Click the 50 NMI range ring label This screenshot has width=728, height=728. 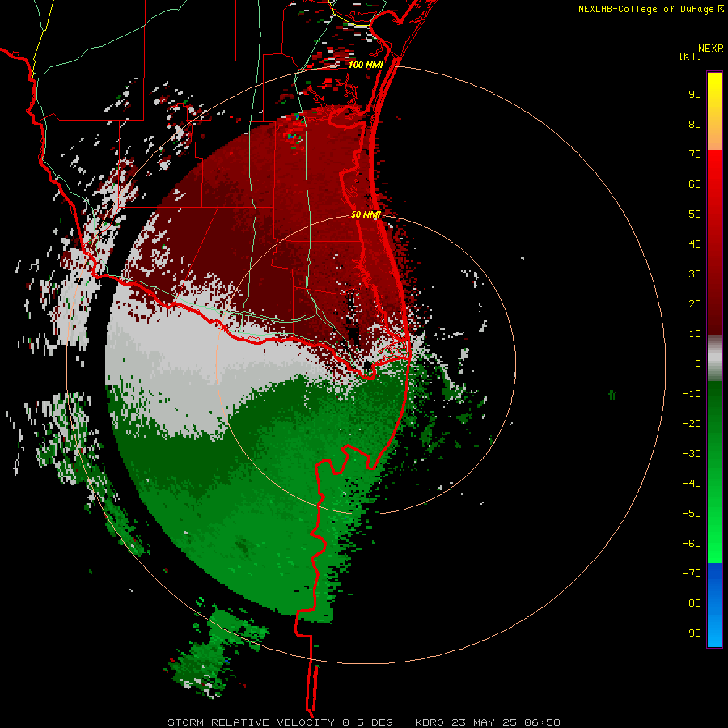point(366,214)
